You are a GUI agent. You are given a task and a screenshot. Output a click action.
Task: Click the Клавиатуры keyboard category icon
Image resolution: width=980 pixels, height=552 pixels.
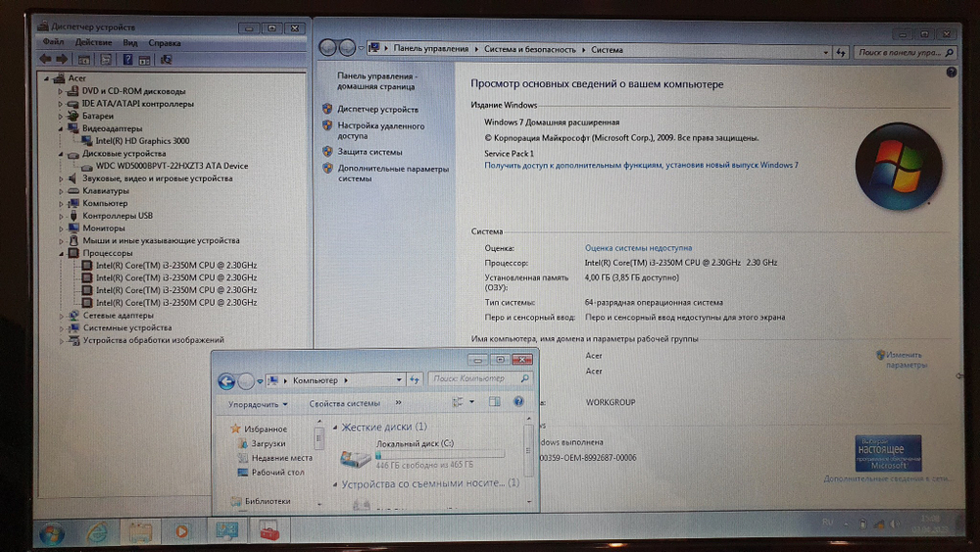tap(73, 190)
